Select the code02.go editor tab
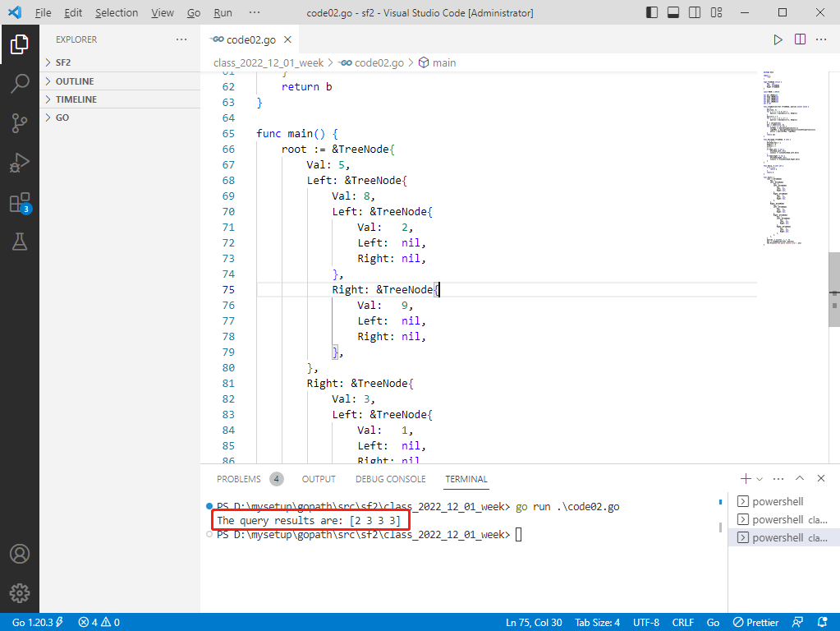840x631 pixels. coord(251,39)
